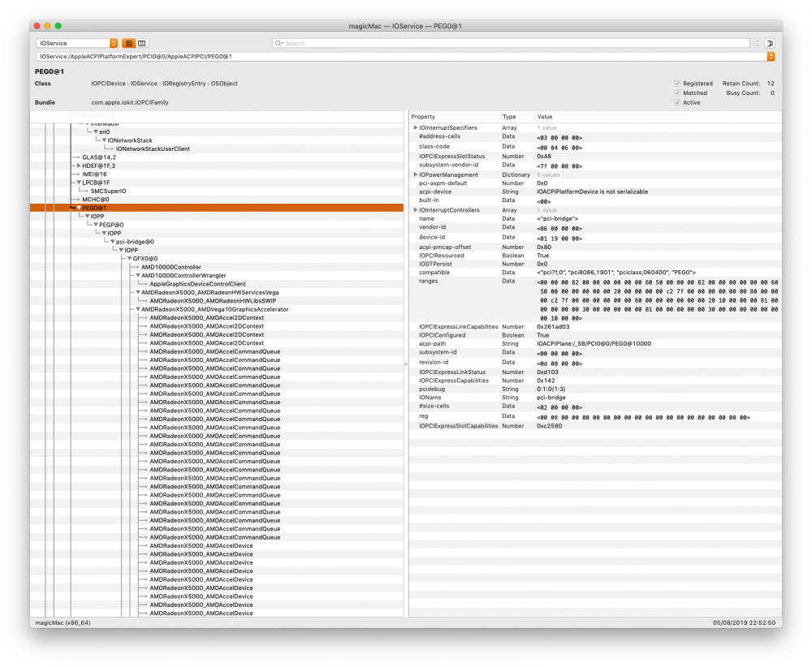Select the compatible property row
This screenshot has height=667, width=812.
595,273
